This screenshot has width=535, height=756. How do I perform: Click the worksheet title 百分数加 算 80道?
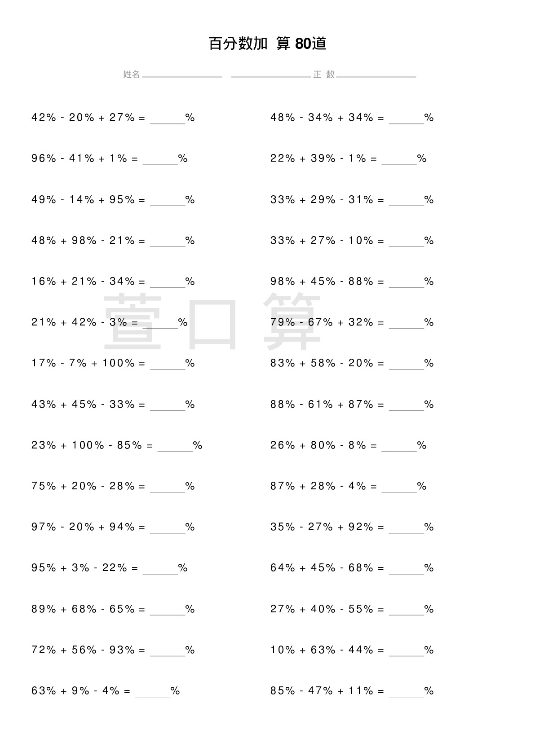[268, 44]
